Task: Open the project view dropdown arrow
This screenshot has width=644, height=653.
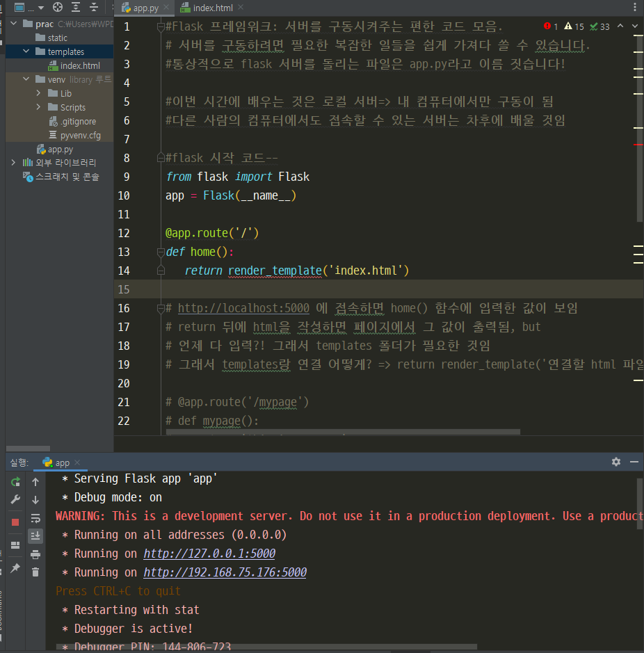Action: 41,8
